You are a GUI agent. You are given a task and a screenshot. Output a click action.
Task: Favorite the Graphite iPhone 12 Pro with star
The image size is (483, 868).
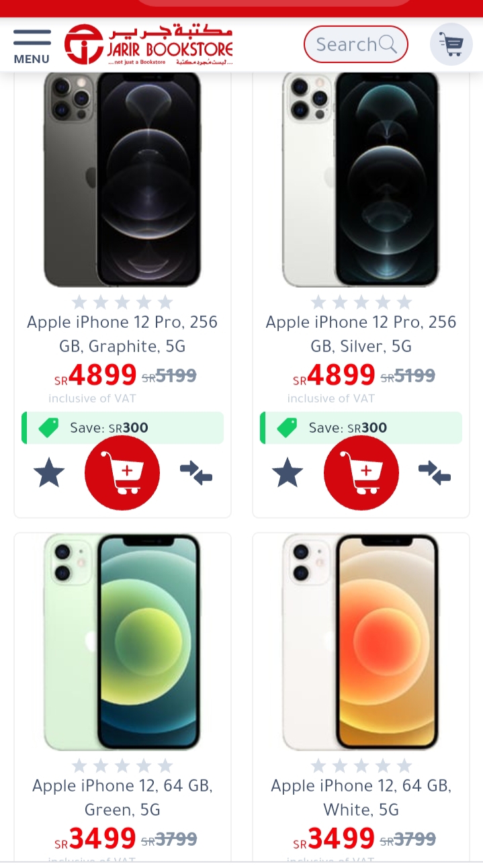pos(49,473)
